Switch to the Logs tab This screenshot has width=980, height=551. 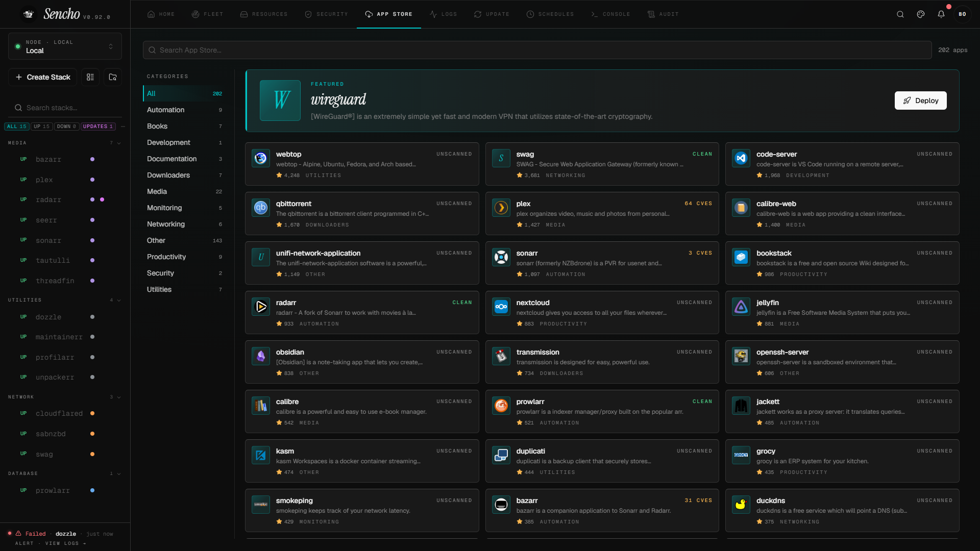tap(443, 14)
